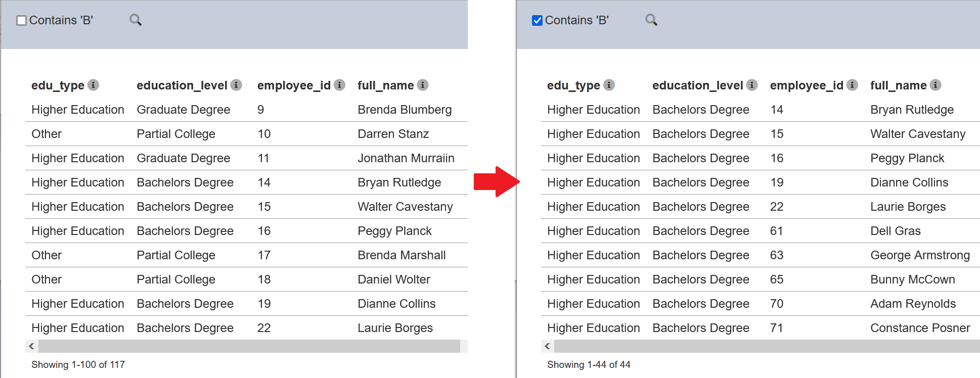Click 'Adam Reynolds' name cell
Image resolution: width=980 pixels, height=378 pixels.
pos(913,304)
